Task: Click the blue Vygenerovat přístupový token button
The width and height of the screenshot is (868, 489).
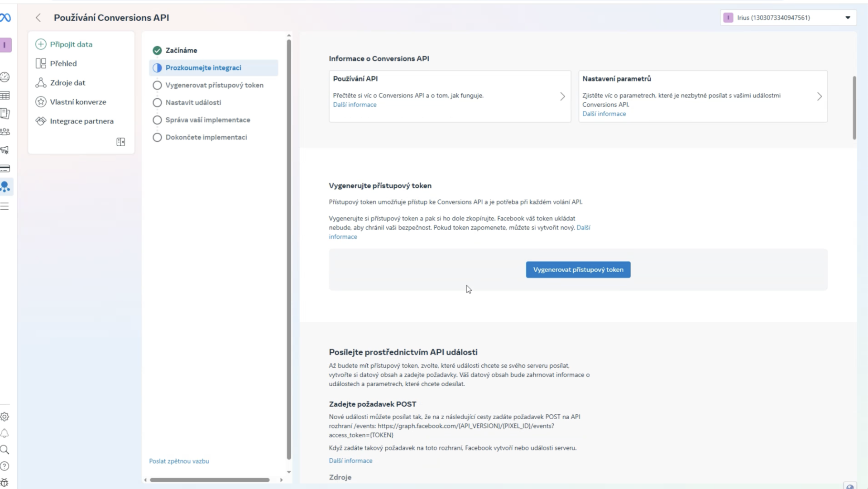Action: point(578,269)
